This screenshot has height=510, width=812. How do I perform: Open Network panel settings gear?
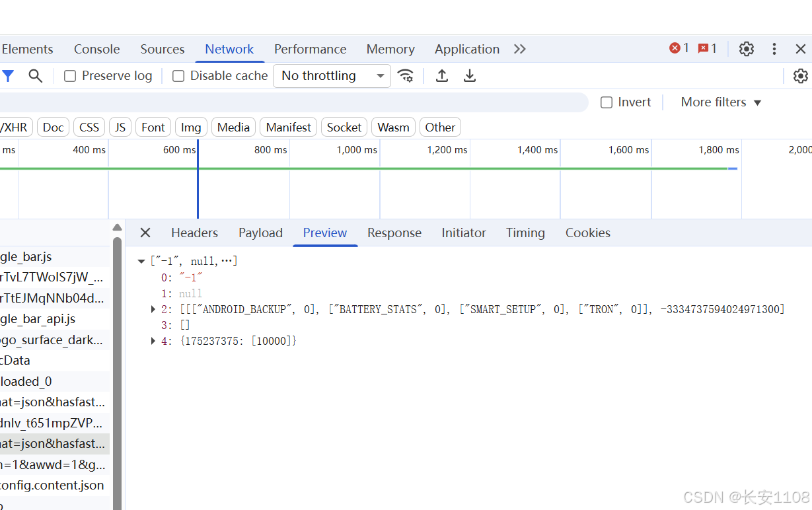tap(800, 76)
